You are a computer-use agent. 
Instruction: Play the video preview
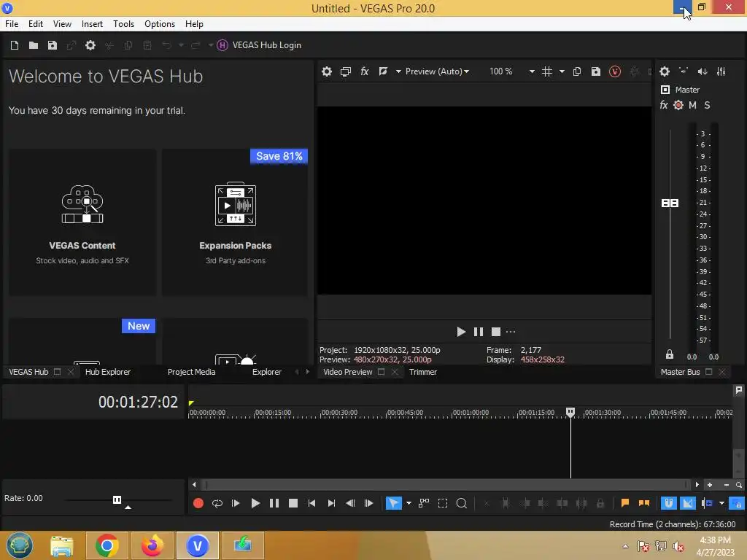pos(461,332)
